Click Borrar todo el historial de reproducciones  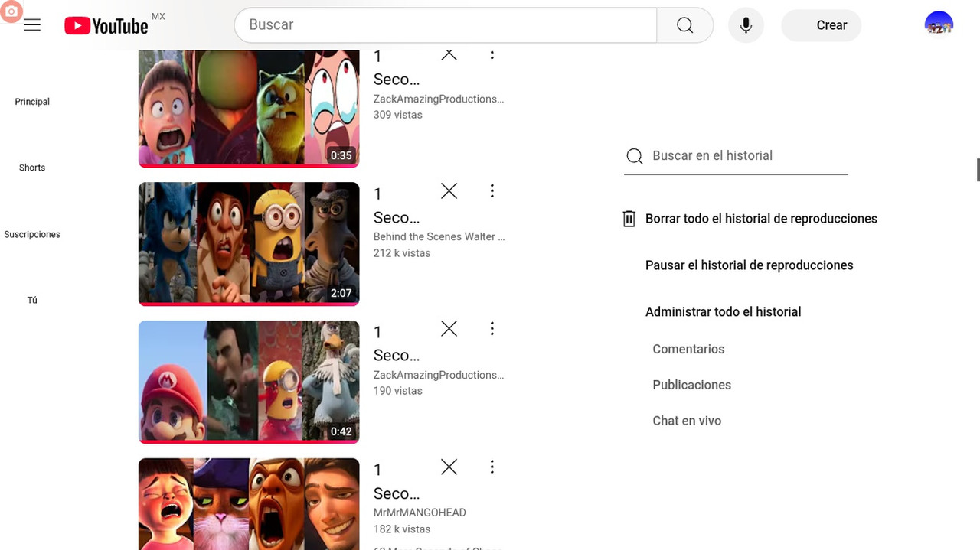(x=761, y=219)
